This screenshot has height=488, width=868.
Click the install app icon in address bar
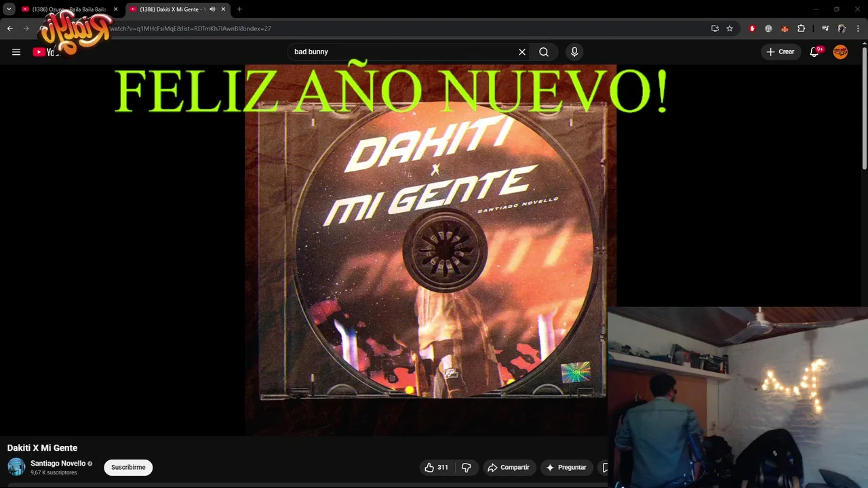715,28
